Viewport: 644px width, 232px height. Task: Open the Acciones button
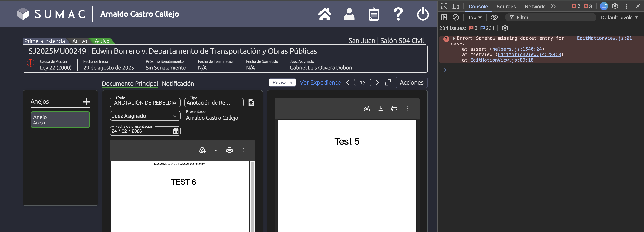click(x=411, y=82)
